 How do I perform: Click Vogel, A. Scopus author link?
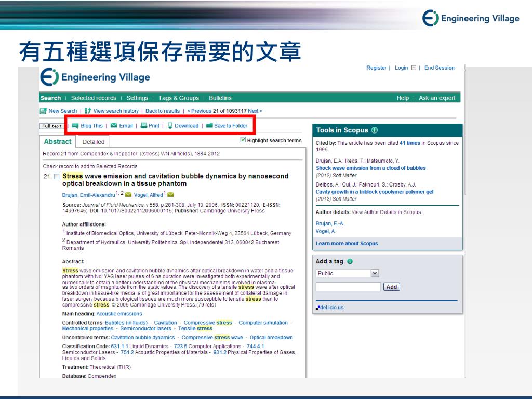click(325, 231)
